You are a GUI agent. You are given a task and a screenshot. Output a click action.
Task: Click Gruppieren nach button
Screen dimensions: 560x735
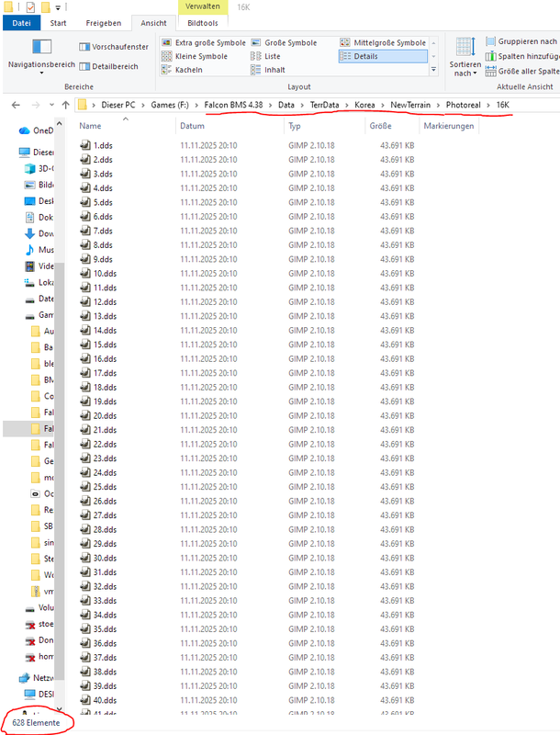pos(522,41)
